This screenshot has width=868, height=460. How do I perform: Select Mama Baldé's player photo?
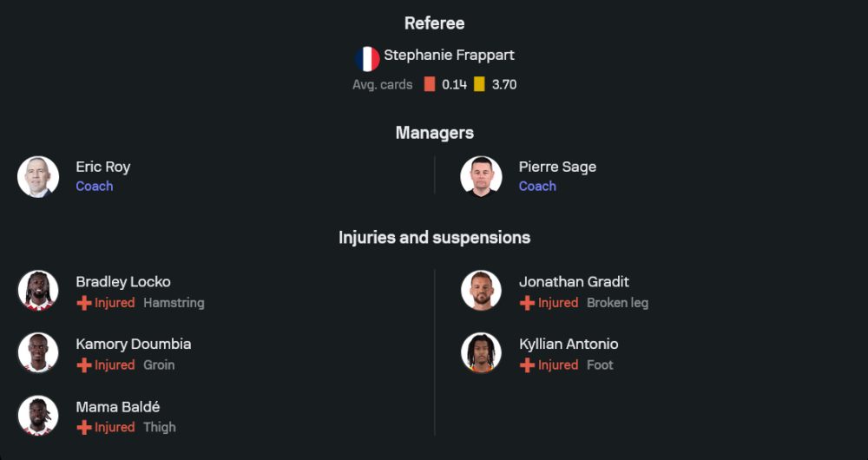[38, 416]
